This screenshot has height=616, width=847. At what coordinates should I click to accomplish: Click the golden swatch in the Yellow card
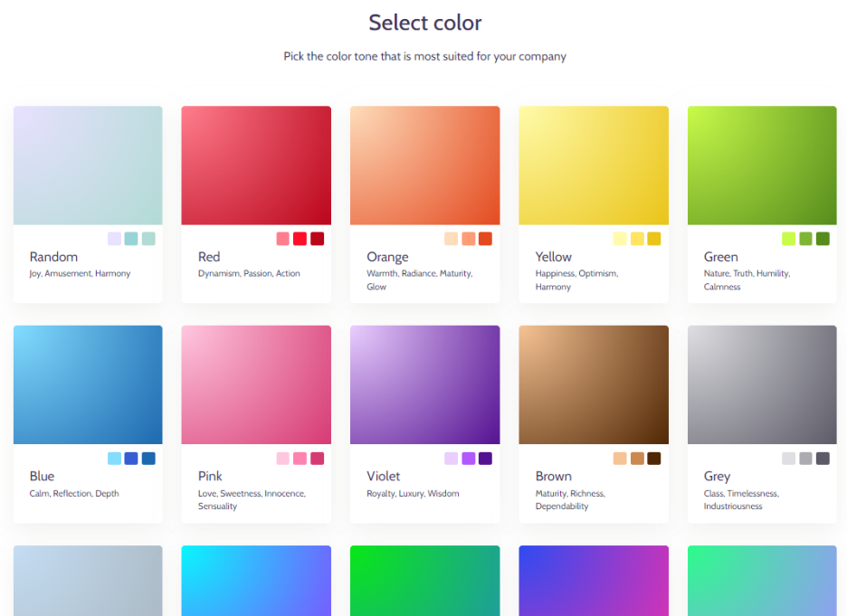[x=654, y=239]
